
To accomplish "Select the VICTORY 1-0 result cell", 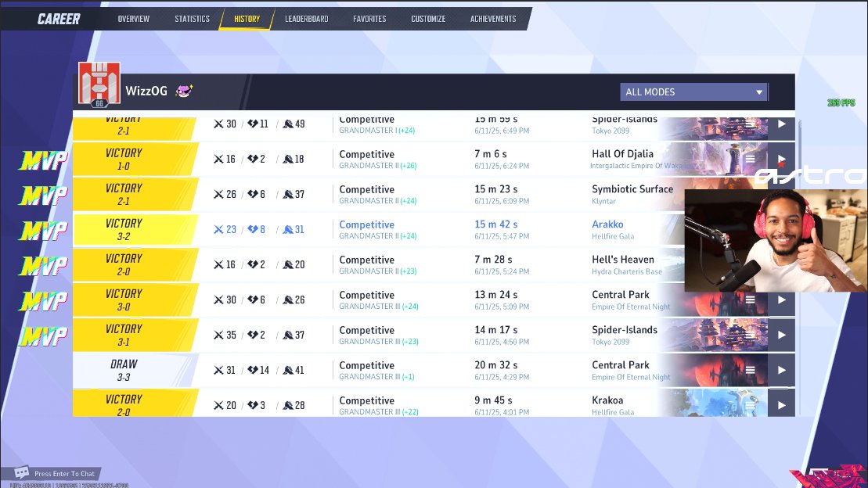I will tap(135, 160).
